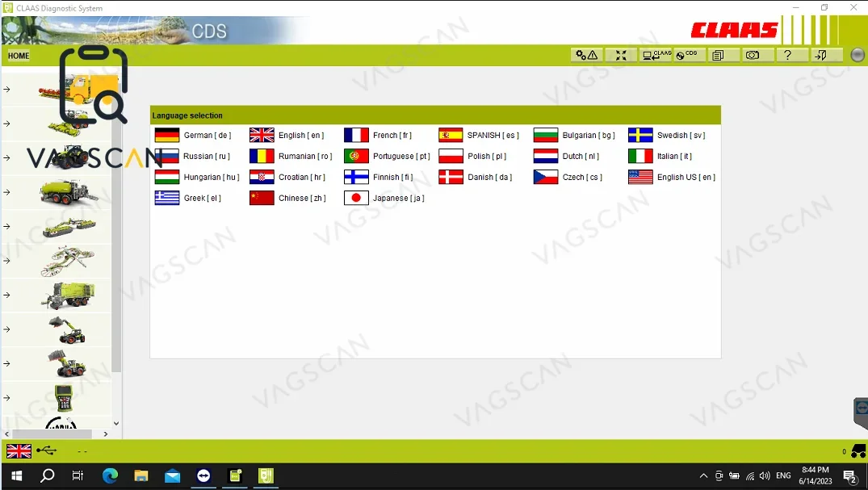
Task: Select Swedish [sv] language
Action: [x=667, y=135]
